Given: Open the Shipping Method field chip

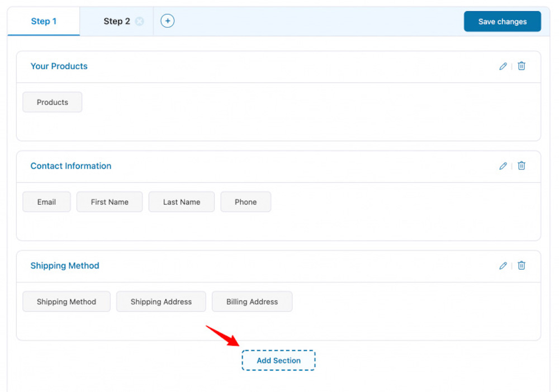Looking at the screenshot, I should (67, 302).
